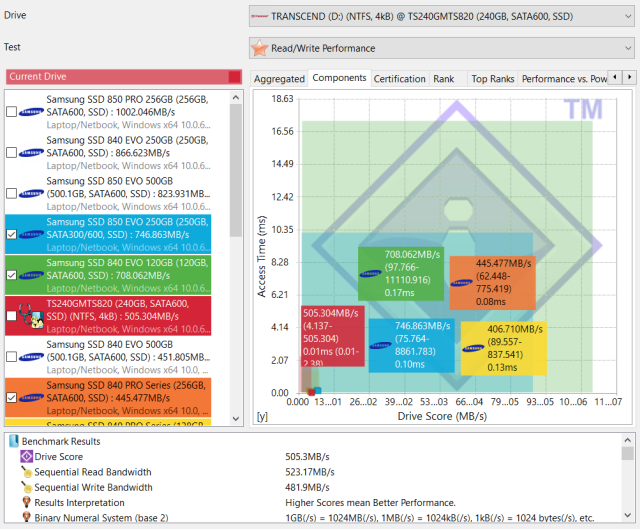Click the TS240GMTS820 stethoscope drive icon
Viewport: 640px width, 529px height.
tap(28, 317)
